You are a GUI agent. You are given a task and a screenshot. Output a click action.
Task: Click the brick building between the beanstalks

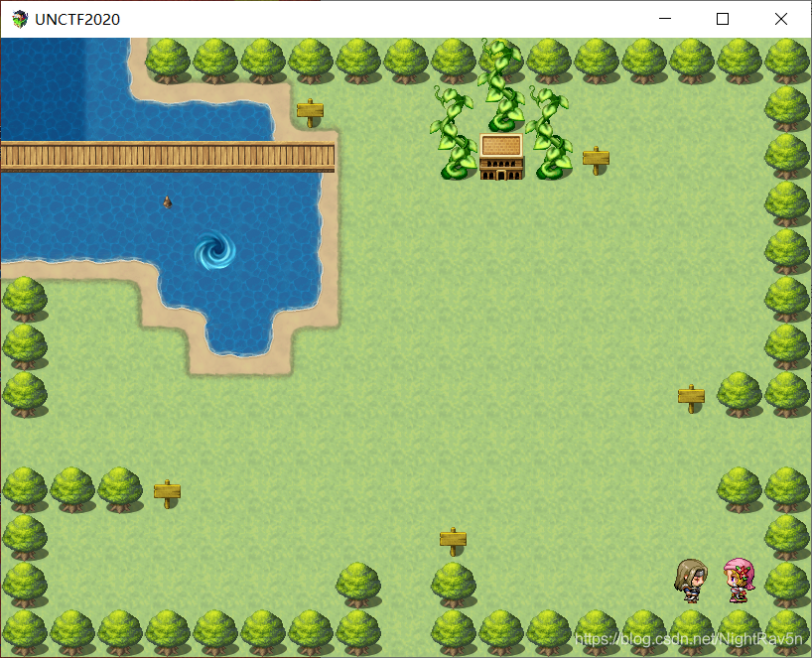click(501, 157)
